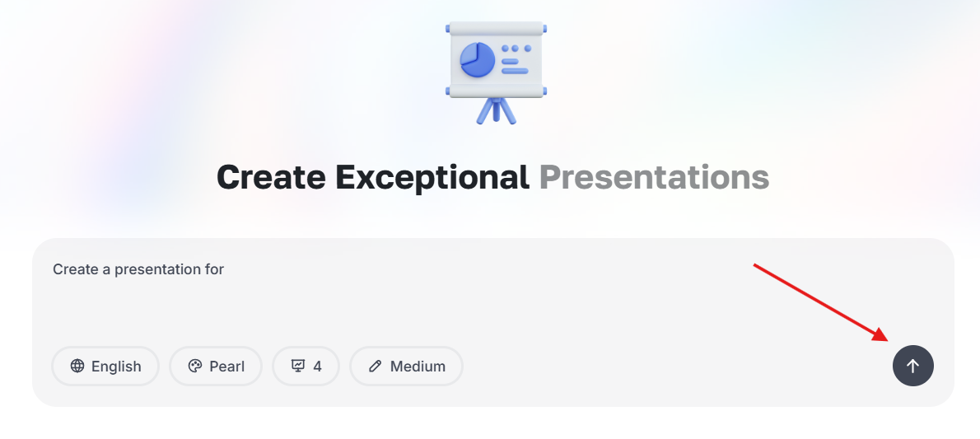The image size is (980, 439).
Task: Click the 'Medium' text label
Action: pos(418,367)
